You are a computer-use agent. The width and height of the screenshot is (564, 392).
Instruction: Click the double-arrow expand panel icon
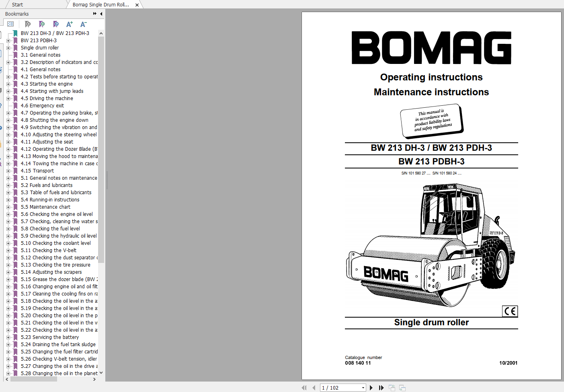click(x=95, y=14)
